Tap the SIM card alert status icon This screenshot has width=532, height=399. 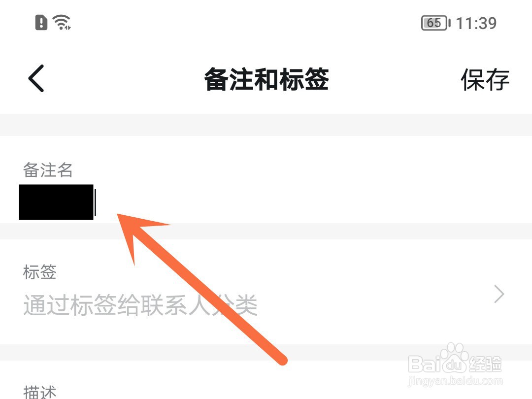41,23
